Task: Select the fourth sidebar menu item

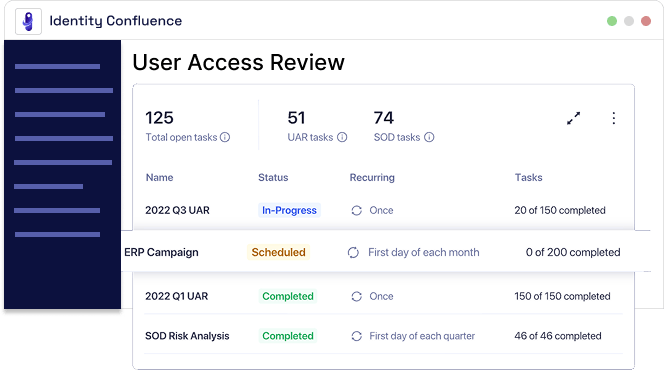Action: [x=64, y=138]
